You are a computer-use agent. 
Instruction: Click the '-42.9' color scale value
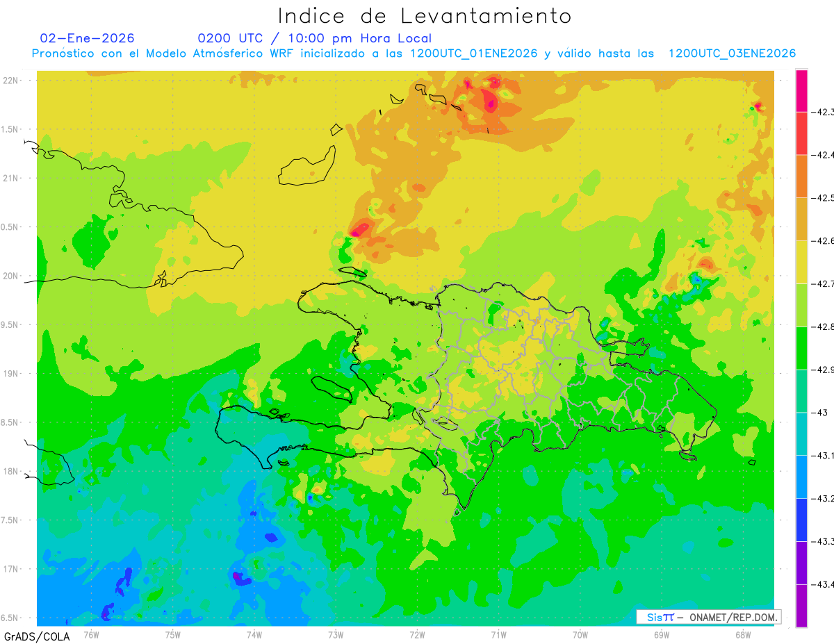(821, 370)
